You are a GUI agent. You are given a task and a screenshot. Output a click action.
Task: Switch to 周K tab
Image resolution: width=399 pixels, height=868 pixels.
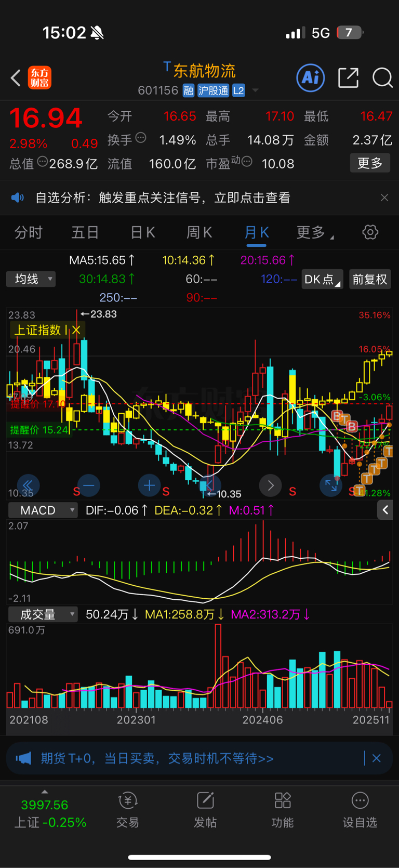(199, 232)
